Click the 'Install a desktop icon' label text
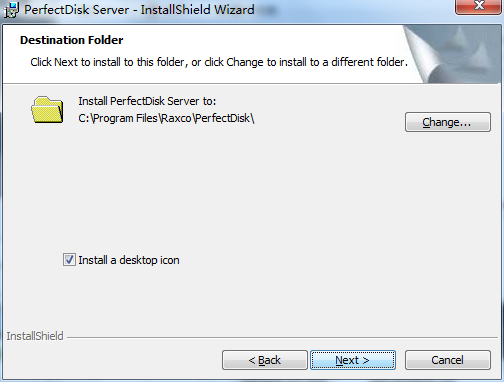Viewport: 504px width, 382px height. point(129,260)
